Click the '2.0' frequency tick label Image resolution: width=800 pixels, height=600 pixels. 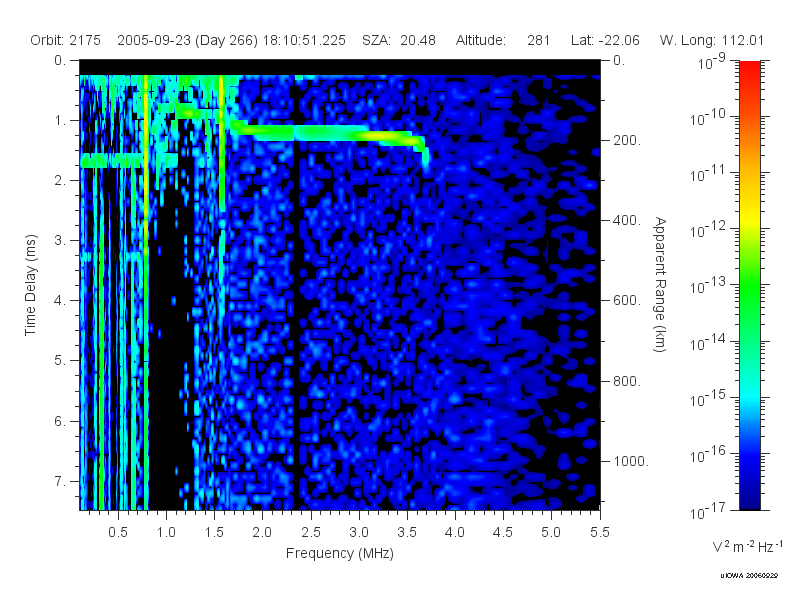[262, 532]
